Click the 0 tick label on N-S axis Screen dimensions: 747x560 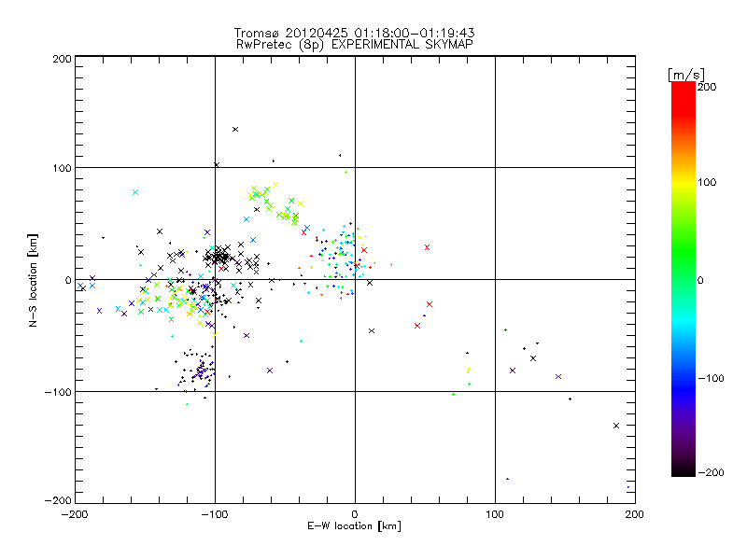68,280
